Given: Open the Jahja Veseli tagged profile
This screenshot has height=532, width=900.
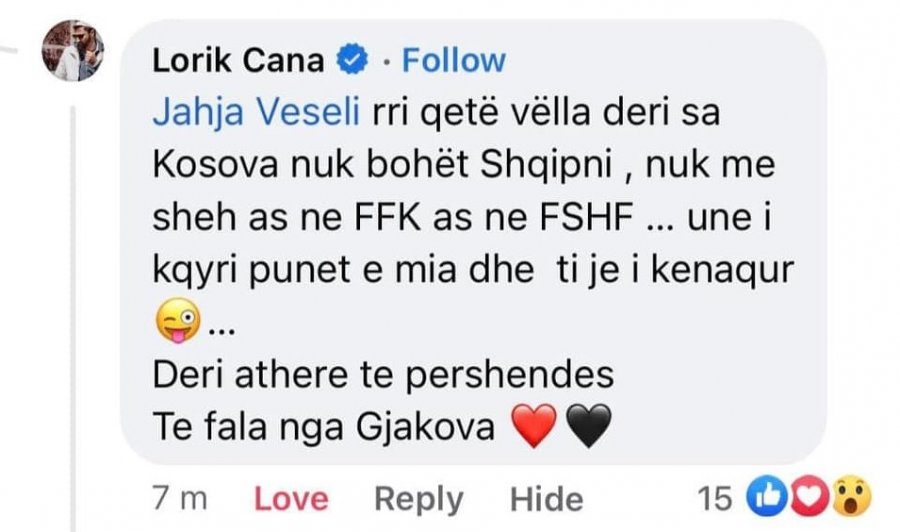Looking at the screenshot, I should 256,112.
